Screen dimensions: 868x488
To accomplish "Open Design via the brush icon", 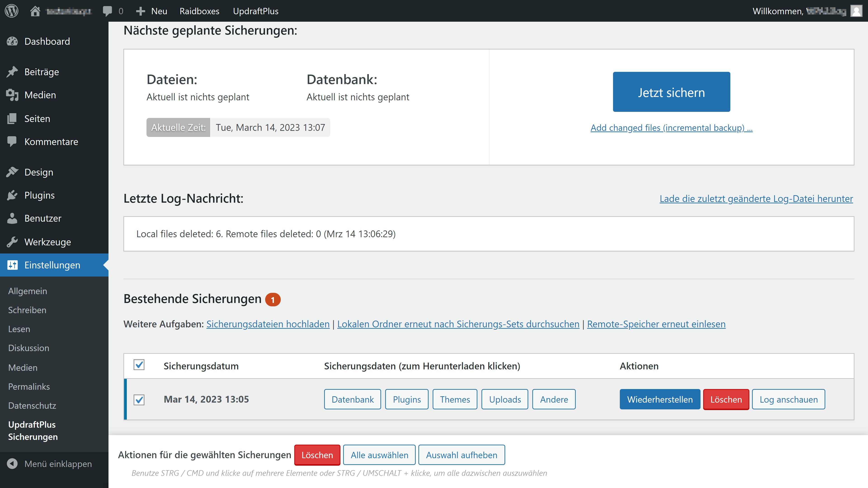I will [12, 172].
